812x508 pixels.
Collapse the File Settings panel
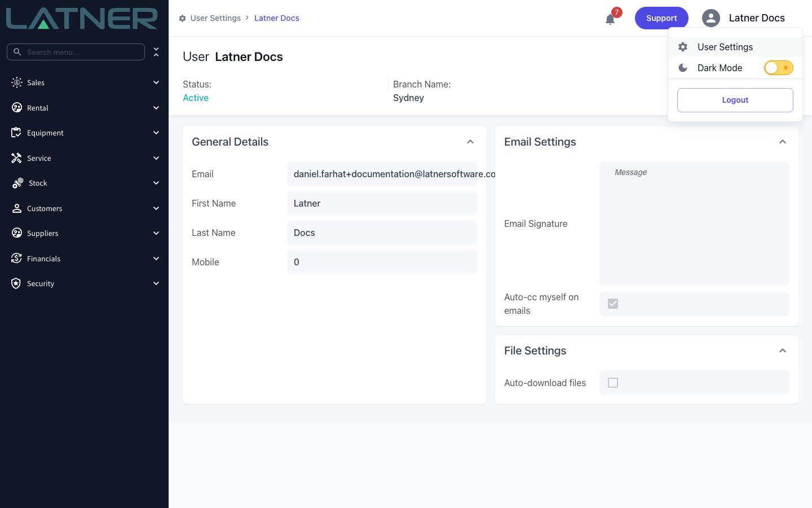[x=783, y=351]
